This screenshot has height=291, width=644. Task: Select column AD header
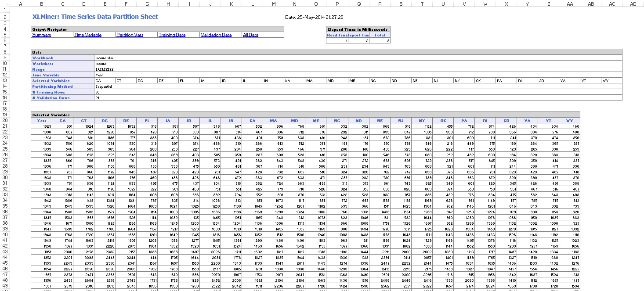(x=633, y=4)
